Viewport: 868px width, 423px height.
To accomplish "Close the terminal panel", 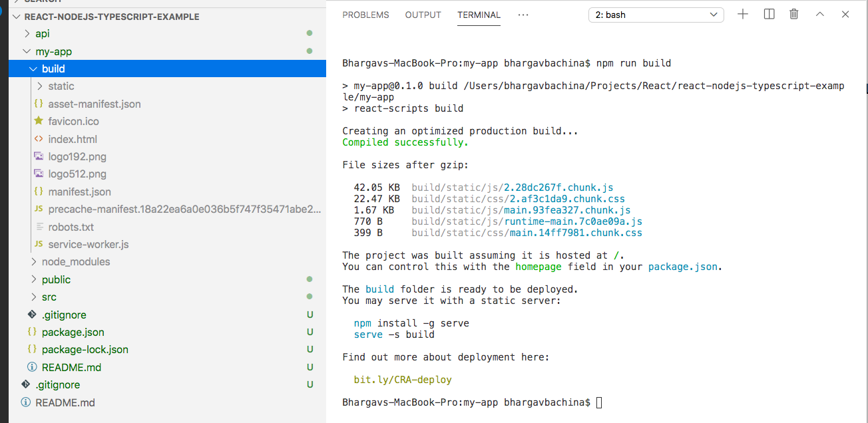I will pos(845,14).
